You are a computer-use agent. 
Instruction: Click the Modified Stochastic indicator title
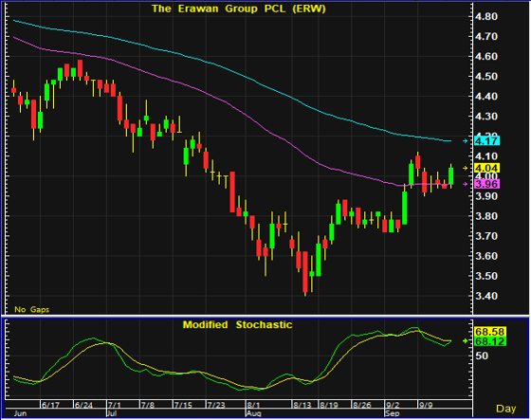point(237,325)
